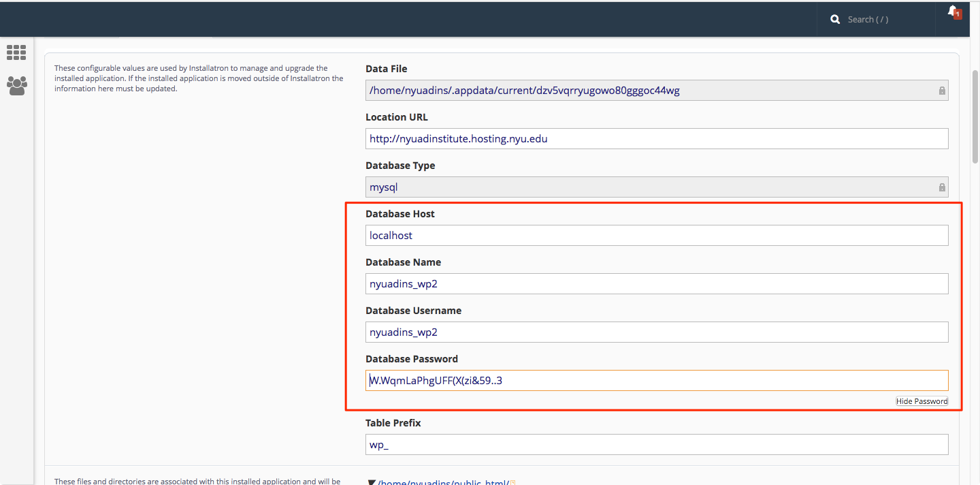Image resolution: width=980 pixels, height=485 pixels.
Task: Click into the Database Password field
Action: tap(657, 380)
